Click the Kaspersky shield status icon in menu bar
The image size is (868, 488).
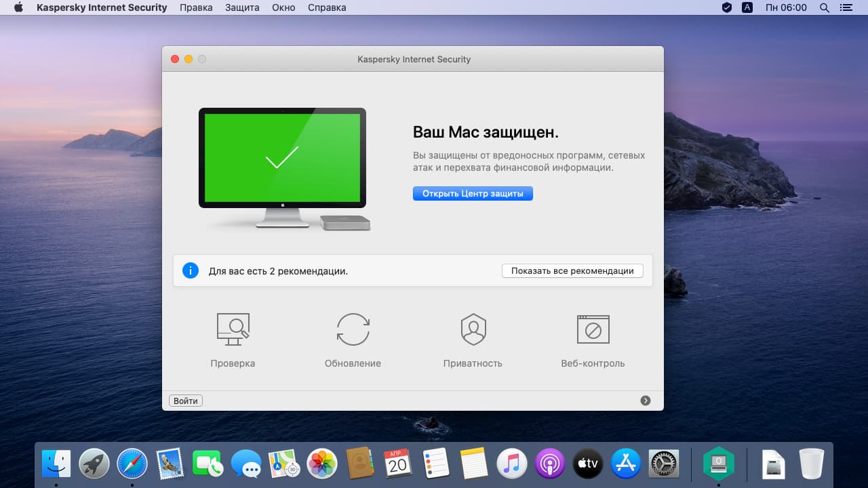[x=727, y=7]
